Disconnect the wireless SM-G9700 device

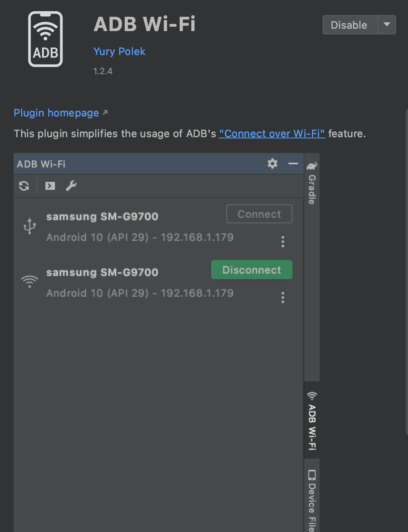[x=251, y=270]
